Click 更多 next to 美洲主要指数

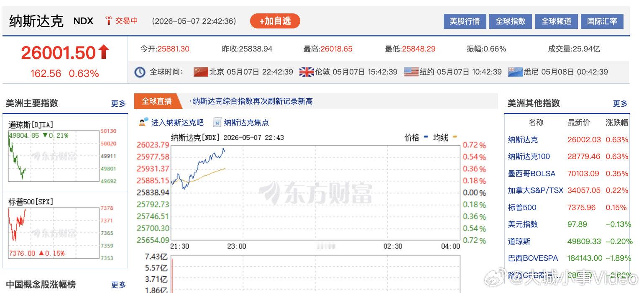[x=118, y=103]
